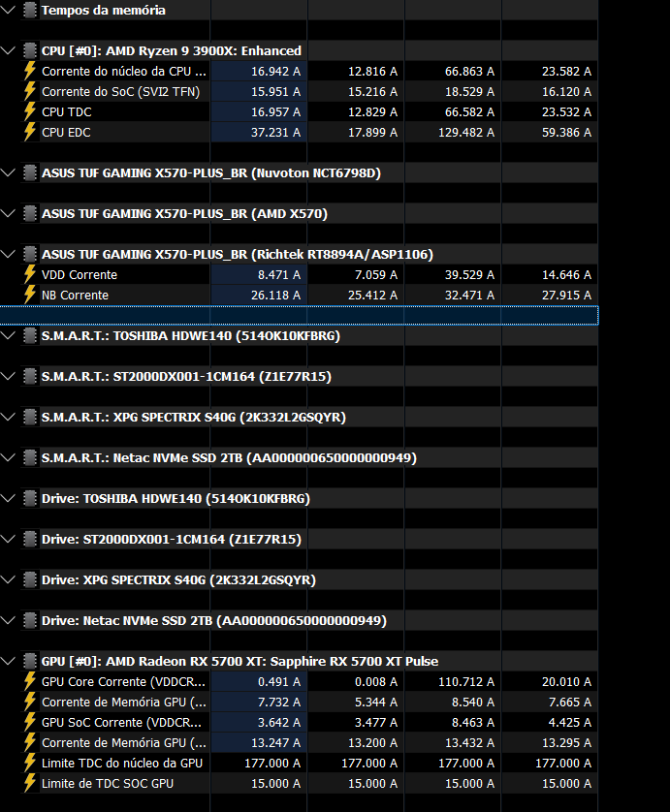Click chip icon beside CPU [#0] AMD Ryzen 9 3900X
Screen dimensions: 670x812
pos(30,50)
